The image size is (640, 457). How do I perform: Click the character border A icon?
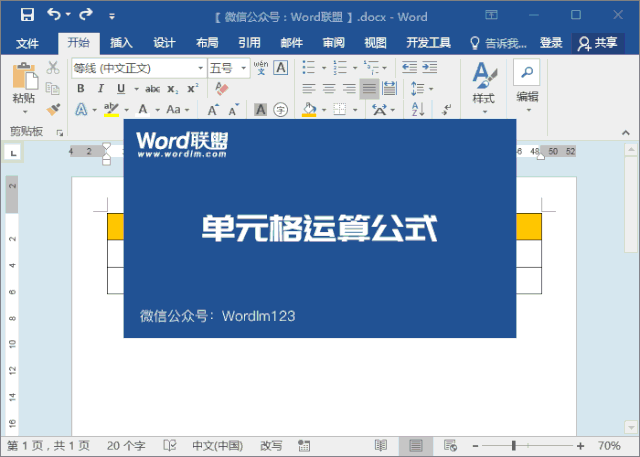281,67
